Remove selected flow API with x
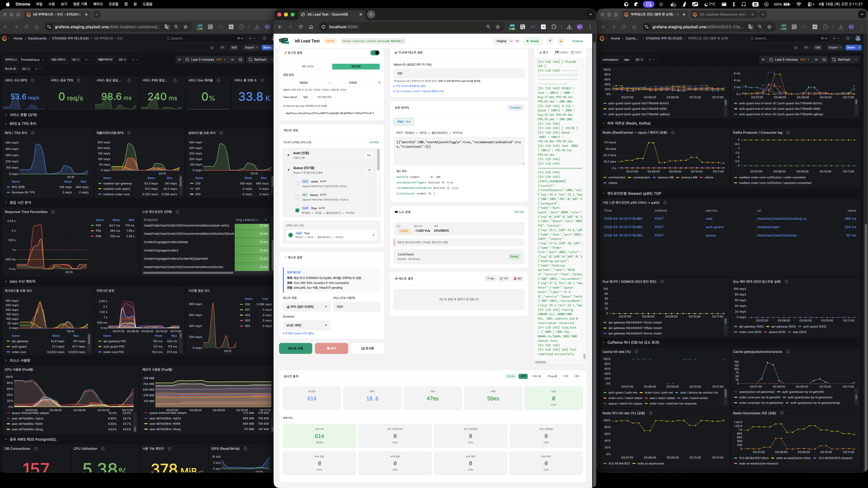 (x=373, y=235)
